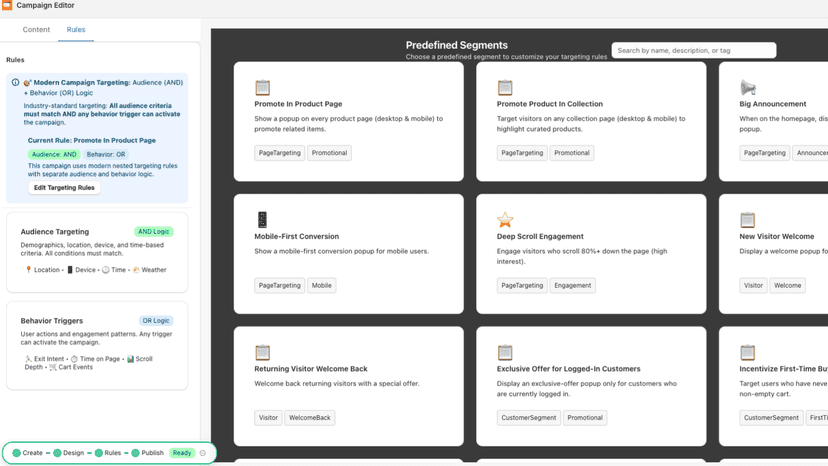Click the Promote In Product Page clipboard icon
The image size is (828, 466).
click(x=262, y=87)
